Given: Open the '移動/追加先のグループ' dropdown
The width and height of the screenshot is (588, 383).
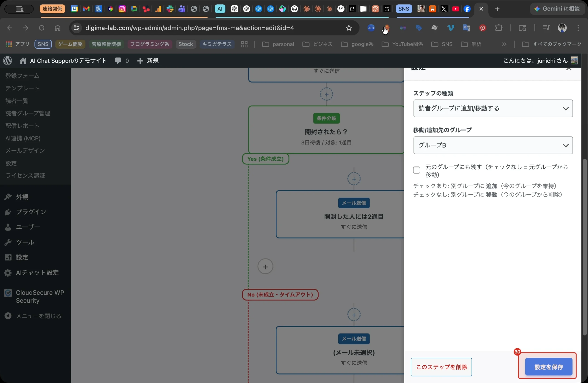Looking at the screenshot, I should pos(493,145).
